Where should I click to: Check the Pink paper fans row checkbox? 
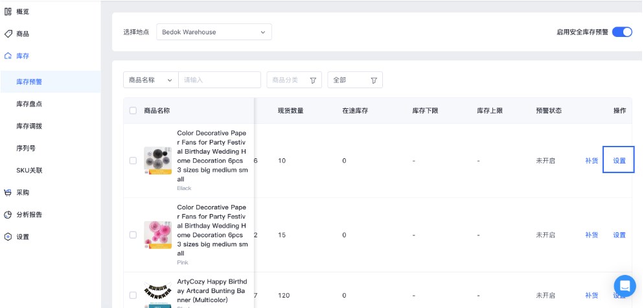133,235
